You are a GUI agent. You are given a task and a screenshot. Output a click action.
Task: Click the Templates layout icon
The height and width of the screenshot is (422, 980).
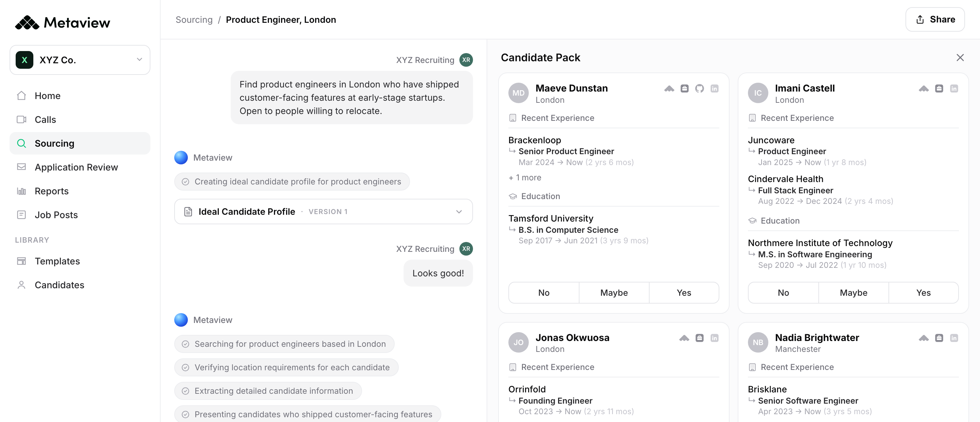(x=22, y=261)
